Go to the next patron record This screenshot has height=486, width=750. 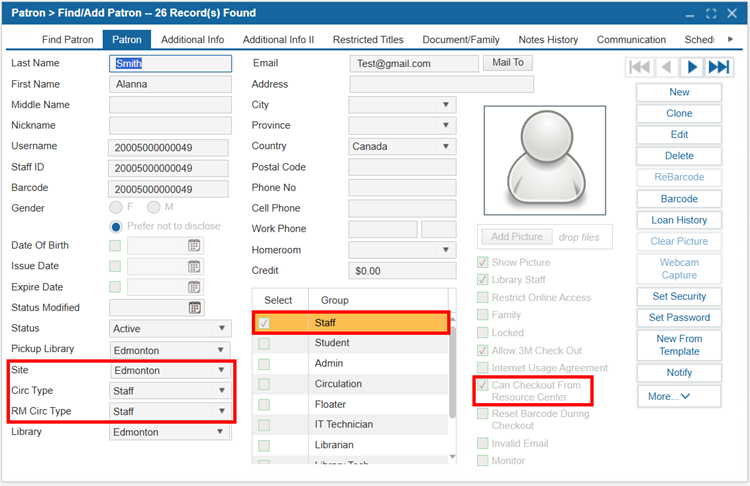coord(692,67)
